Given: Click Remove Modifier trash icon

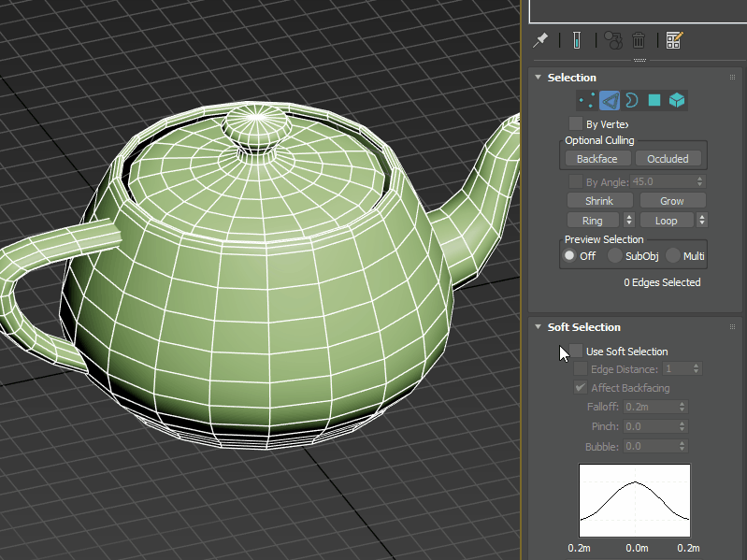Looking at the screenshot, I should tap(639, 40).
